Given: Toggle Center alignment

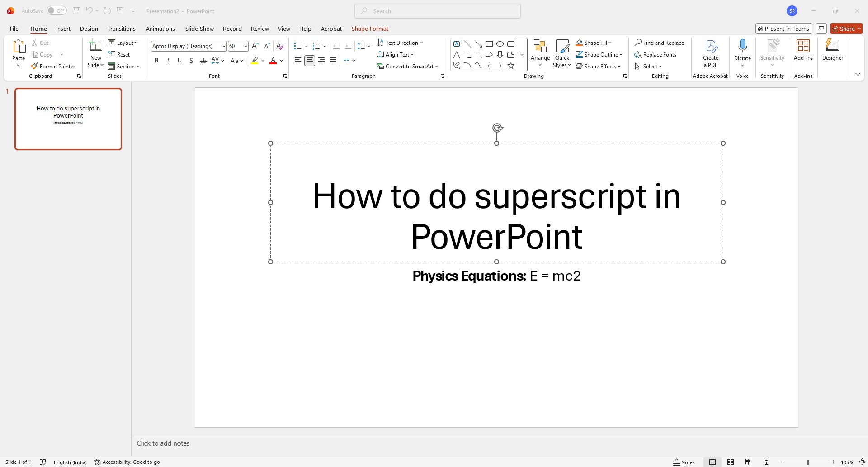Looking at the screenshot, I should pos(310,60).
